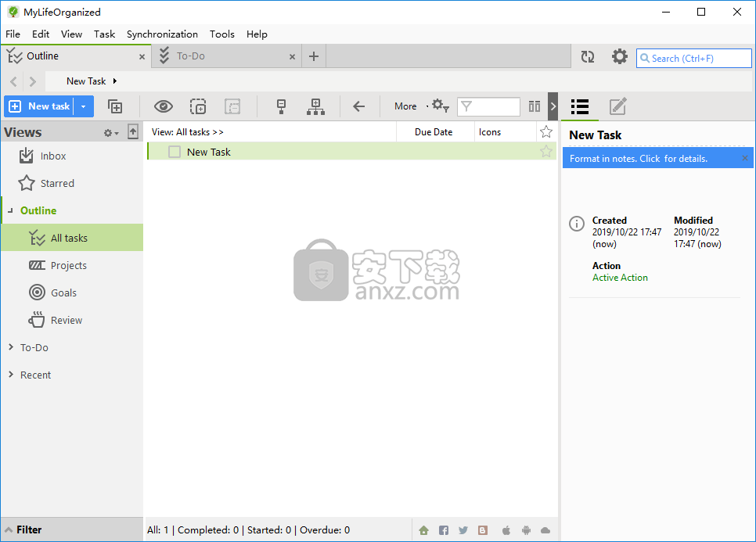
Task: Click the hierarchy tree icon
Action: click(316, 106)
